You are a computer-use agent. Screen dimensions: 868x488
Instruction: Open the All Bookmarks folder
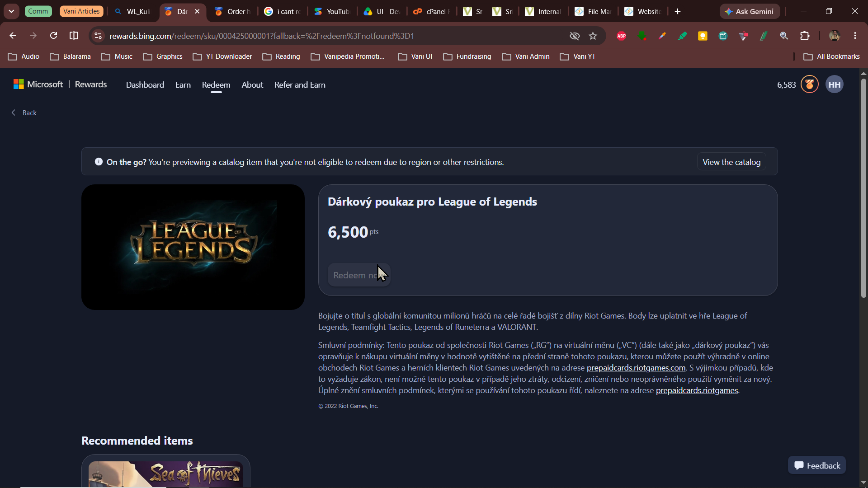pyautogui.click(x=832, y=56)
